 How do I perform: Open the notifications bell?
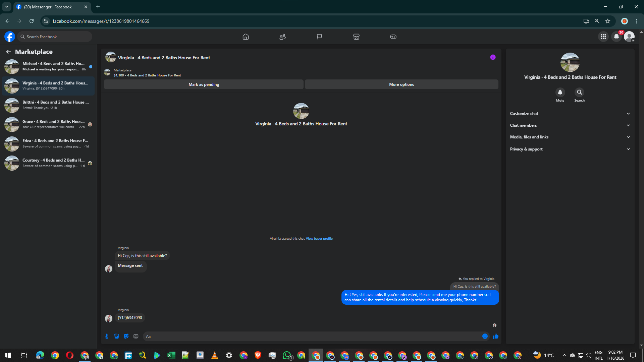point(616,37)
